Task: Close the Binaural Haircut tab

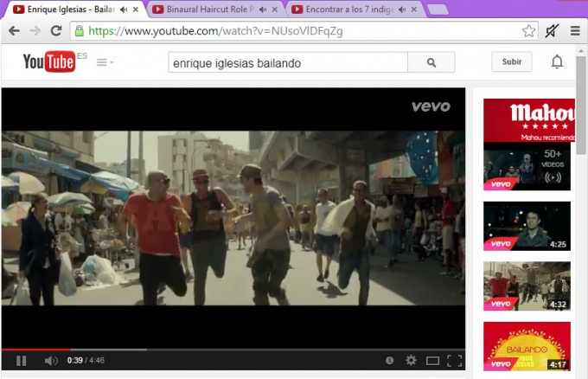Action: coord(275,10)
